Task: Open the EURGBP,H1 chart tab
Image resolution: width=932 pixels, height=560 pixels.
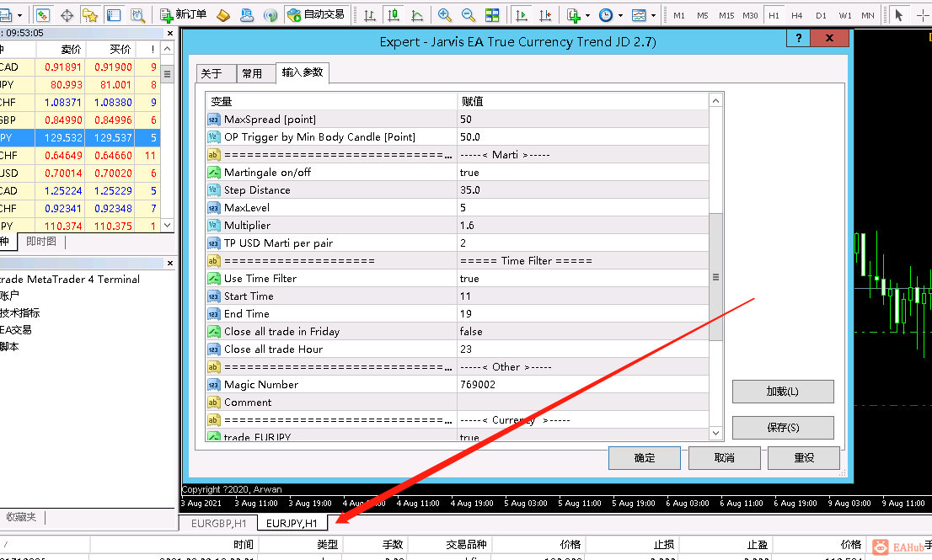Action: pos(218,523)
